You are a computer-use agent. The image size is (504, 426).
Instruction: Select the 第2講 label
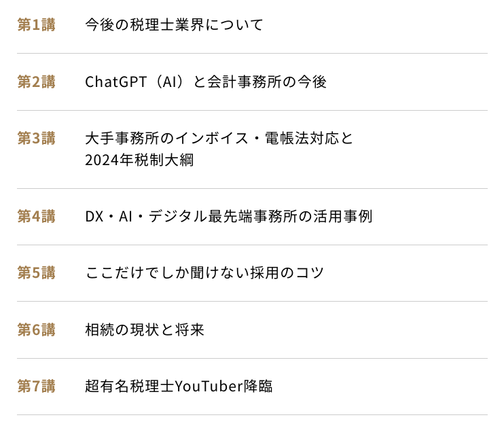(x=36, y=82)
